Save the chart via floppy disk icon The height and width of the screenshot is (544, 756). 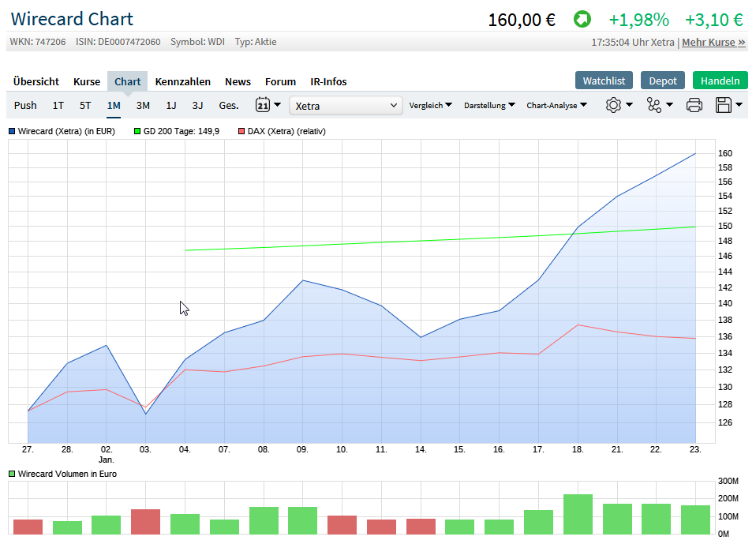(722, 104)
